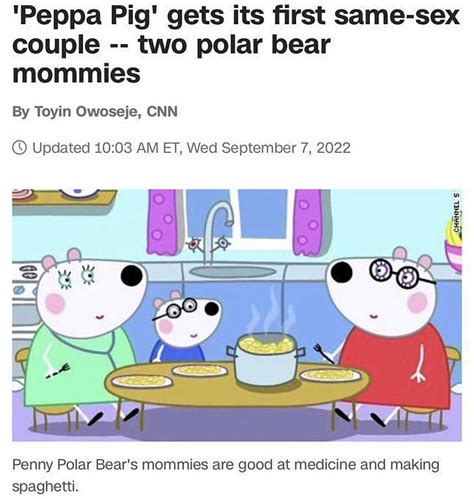Click the round glasses on red-dress bear
Viewport: 474px width, 499px height.
point(402,273)
